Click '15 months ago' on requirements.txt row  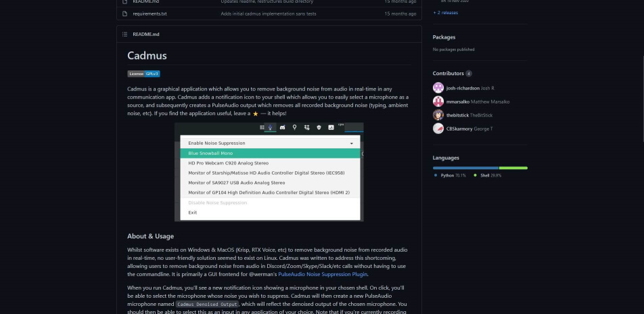400,14
